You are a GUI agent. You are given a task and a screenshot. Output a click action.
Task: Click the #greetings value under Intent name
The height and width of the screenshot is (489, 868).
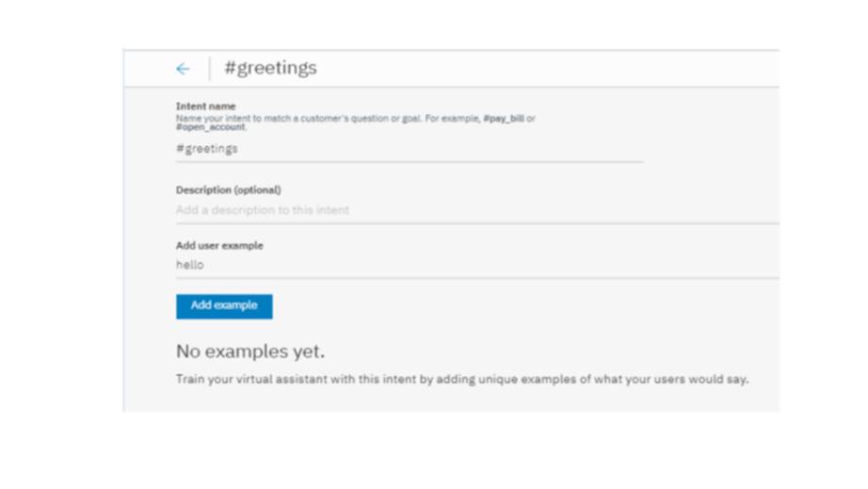click(x=207, y=149)
